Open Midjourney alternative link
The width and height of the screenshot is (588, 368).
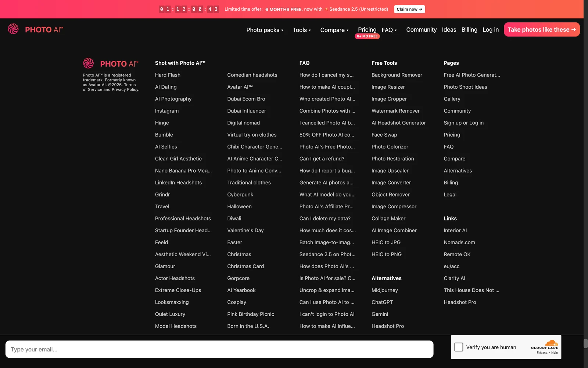click(384, 290)
